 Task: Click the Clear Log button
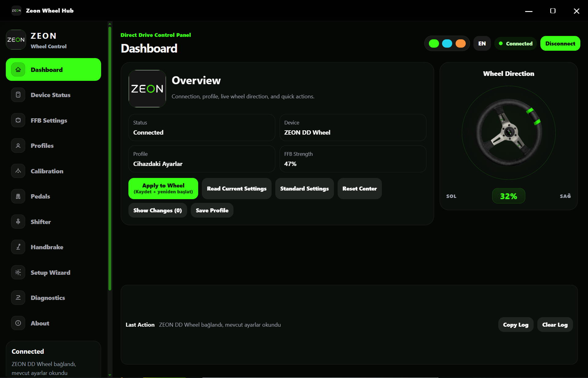tap(555, 325)
